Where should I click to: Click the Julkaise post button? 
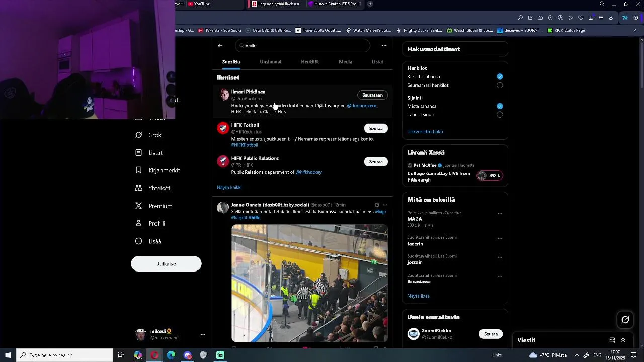click(x=166, y=264)
